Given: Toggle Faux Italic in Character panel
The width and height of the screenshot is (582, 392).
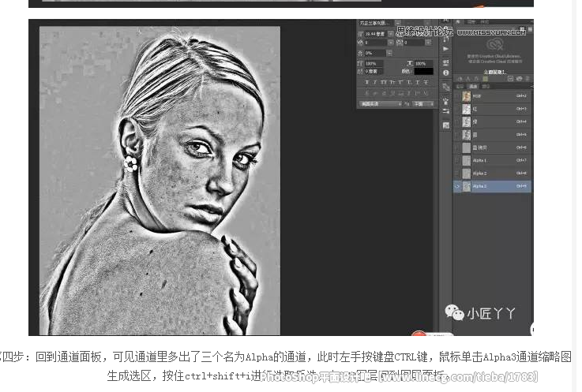Looking at the screenshot, I should pyautogui.click(x=375, y=82).
